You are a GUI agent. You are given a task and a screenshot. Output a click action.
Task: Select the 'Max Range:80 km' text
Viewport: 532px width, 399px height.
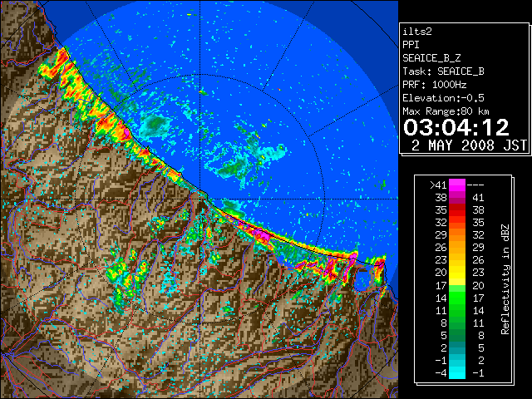tap(446, 111)
